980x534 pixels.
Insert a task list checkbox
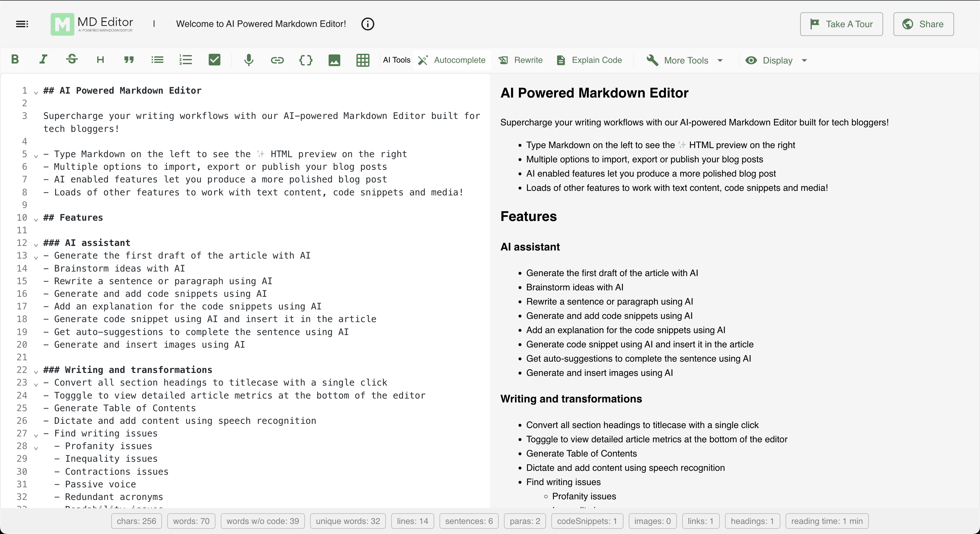pos(215,60)
